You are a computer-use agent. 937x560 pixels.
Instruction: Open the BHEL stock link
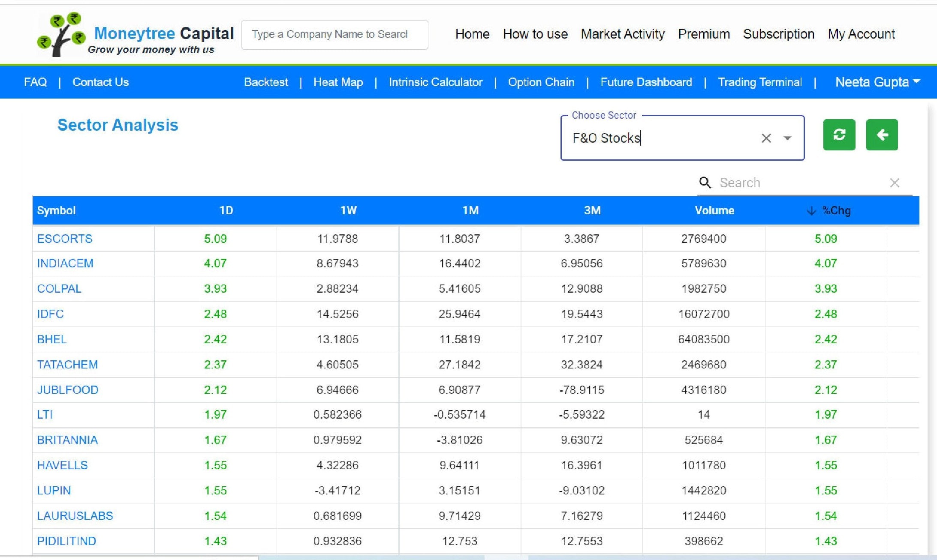point(51,339)
